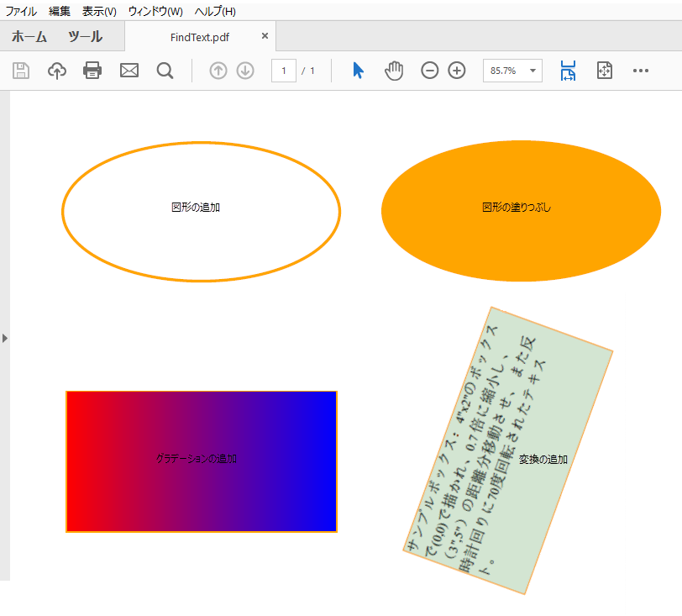Click the current page number field
This screenshot has width=682, height=616.
(x=284, y=71)
